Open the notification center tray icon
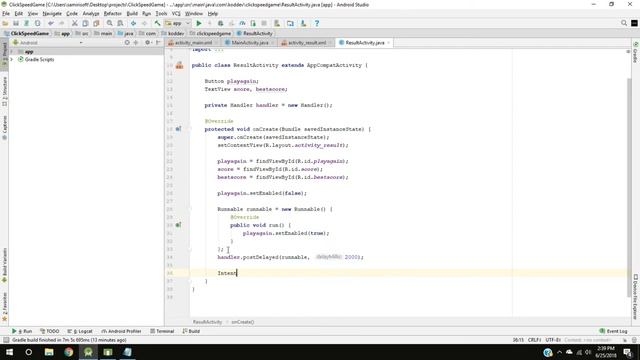The image size is (640, 360). pos(628,352)
